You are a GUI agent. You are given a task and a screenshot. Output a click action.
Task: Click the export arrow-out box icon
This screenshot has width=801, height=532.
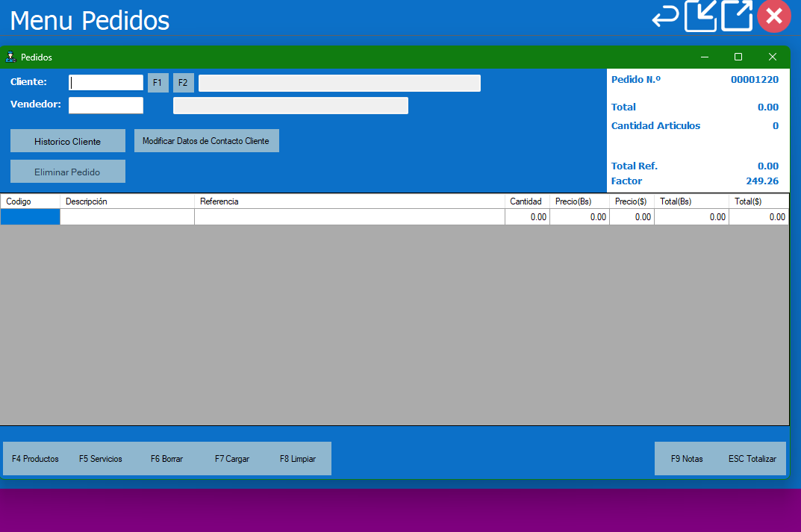click(737, 16)
